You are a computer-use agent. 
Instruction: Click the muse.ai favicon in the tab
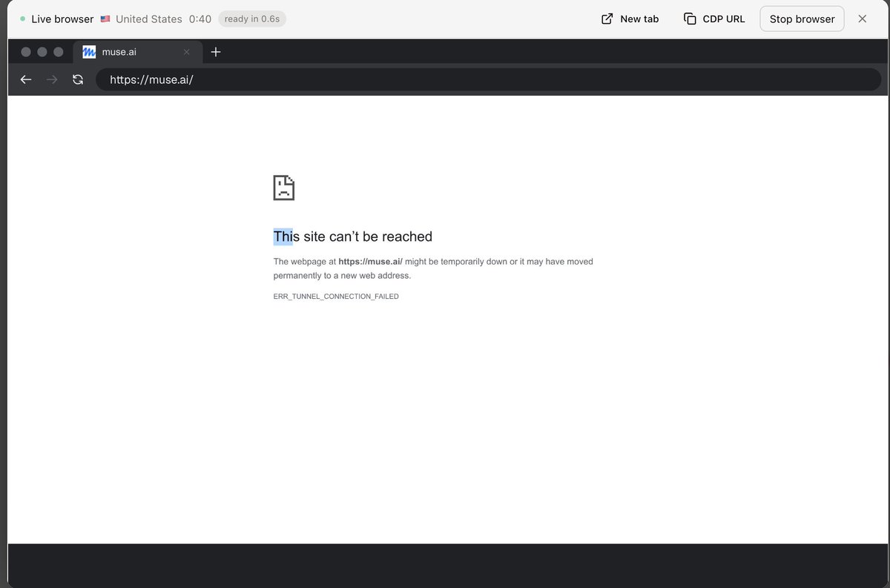[x=89, y=52]
